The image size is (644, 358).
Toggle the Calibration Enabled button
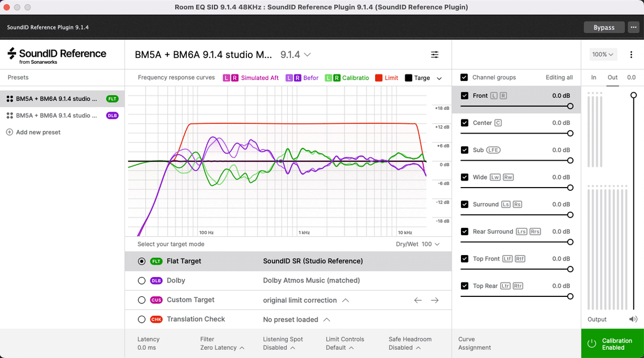tap(612, 344)
